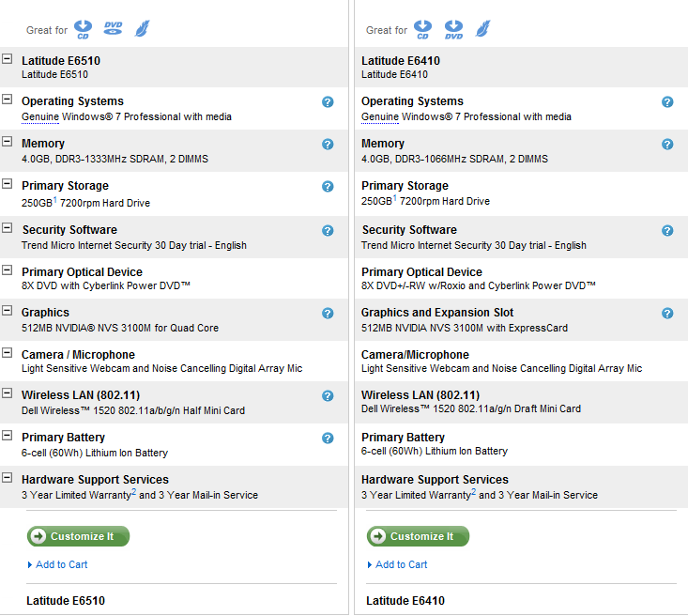The image size is (688, 616).
Task: Click the feather icon beside E6410 DVD icon
Action: pos(482,28)
